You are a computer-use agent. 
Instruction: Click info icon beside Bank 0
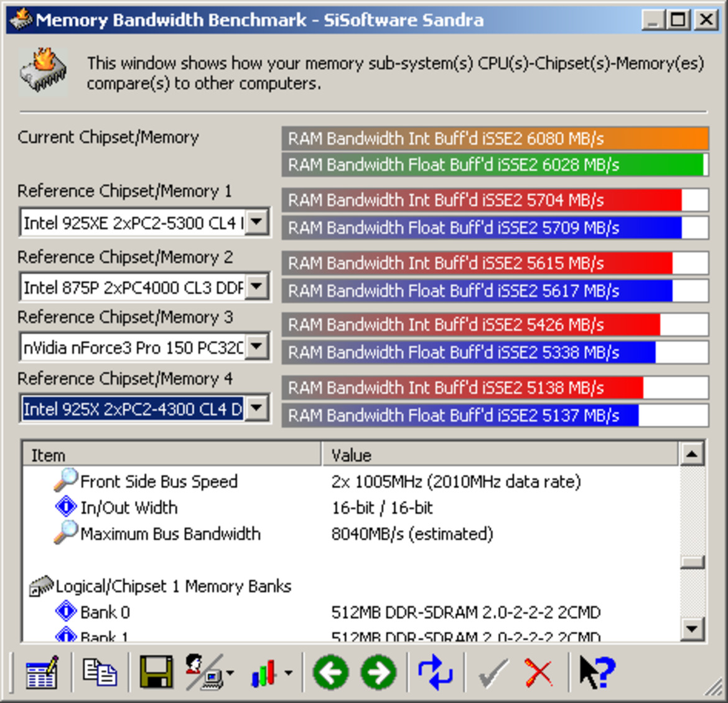tap(66, 611)
